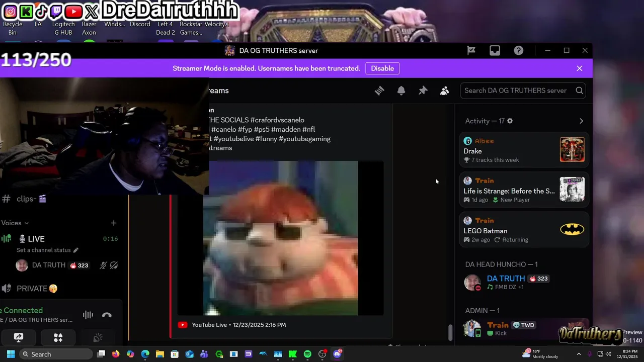The height and width of the screenshot is (362, 644).
Task: Open Life is Strange activity card
Action: [524, 190]
